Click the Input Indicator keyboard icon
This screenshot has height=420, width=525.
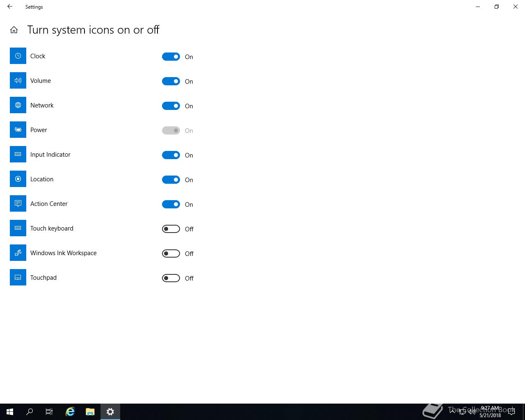coord(18,154)
